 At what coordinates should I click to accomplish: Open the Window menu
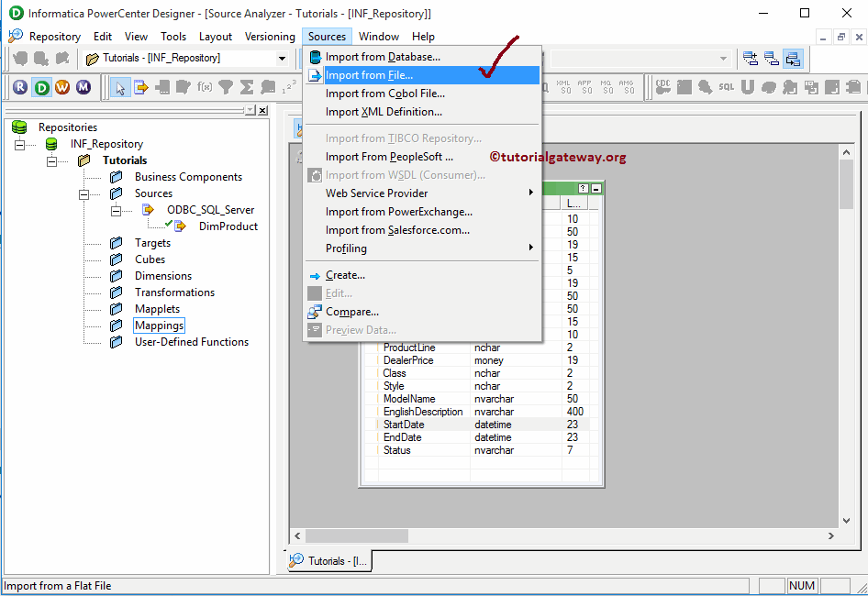tap(379, 37)
